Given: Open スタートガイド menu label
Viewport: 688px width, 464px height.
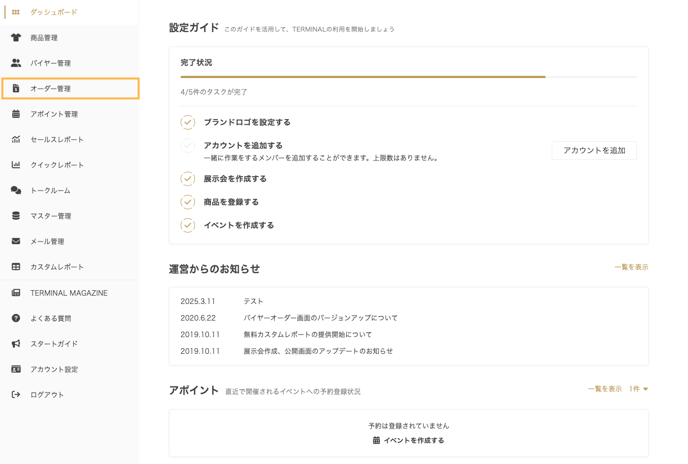Looking at the screenshot, I should coord(54,344).
